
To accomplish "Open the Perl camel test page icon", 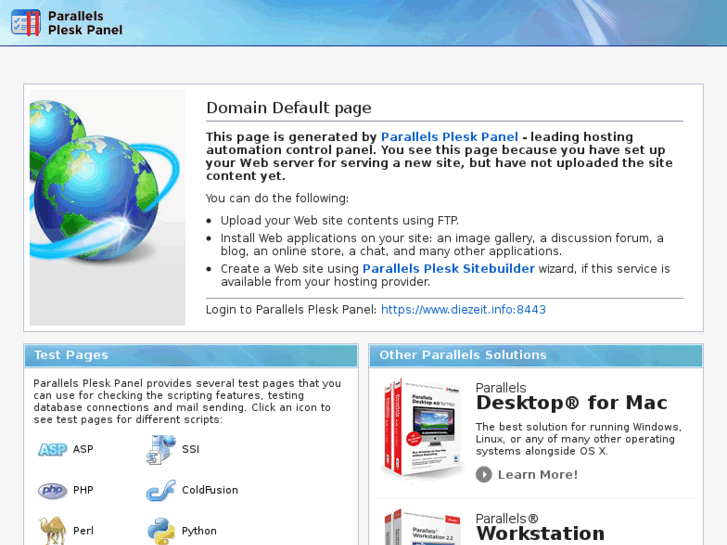I will [x=52, y=531].
